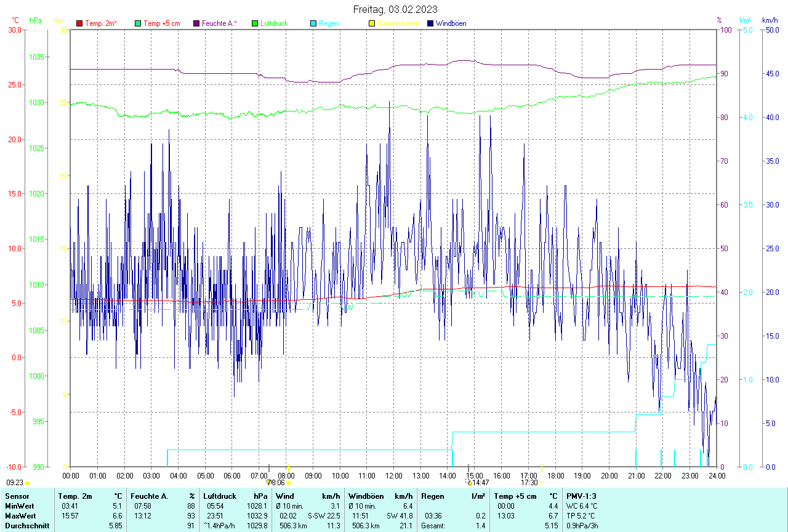Image resolution: width=788 pixels, height=532 pixels.
Task: Select the 'Windböen' legend label
Action: pos(451,23)
